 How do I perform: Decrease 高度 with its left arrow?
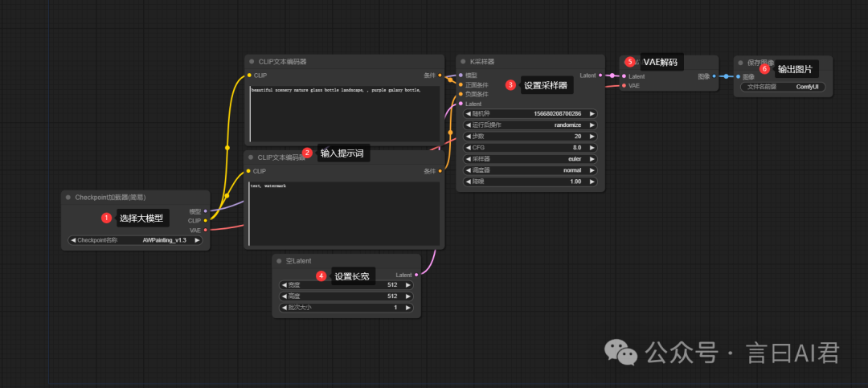[x=284, y=296]
